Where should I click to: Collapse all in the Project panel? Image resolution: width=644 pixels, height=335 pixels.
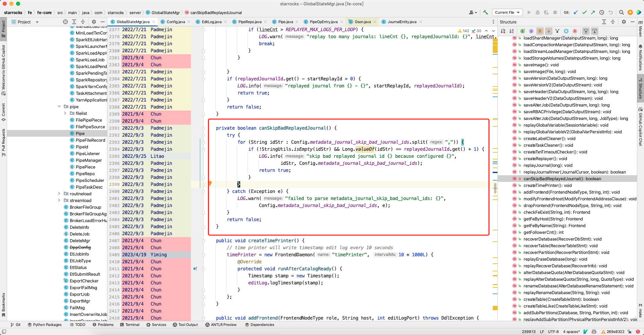point(83,22)
